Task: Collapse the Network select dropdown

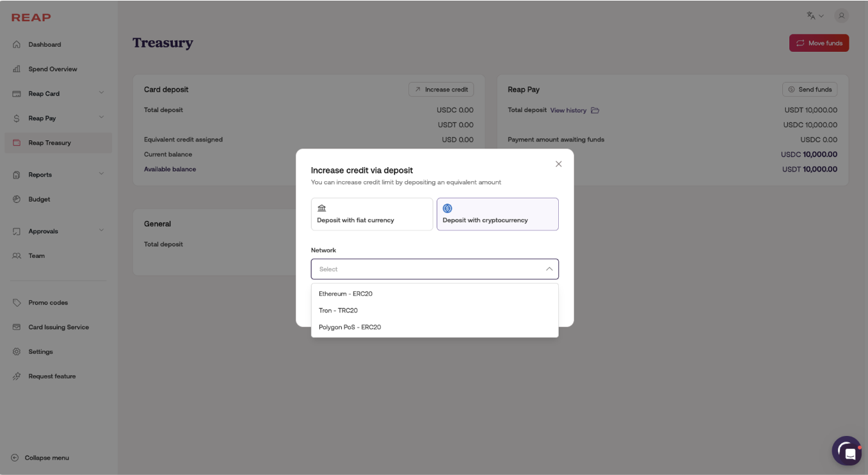Action: pyautogui.click(x=549, y=269)
